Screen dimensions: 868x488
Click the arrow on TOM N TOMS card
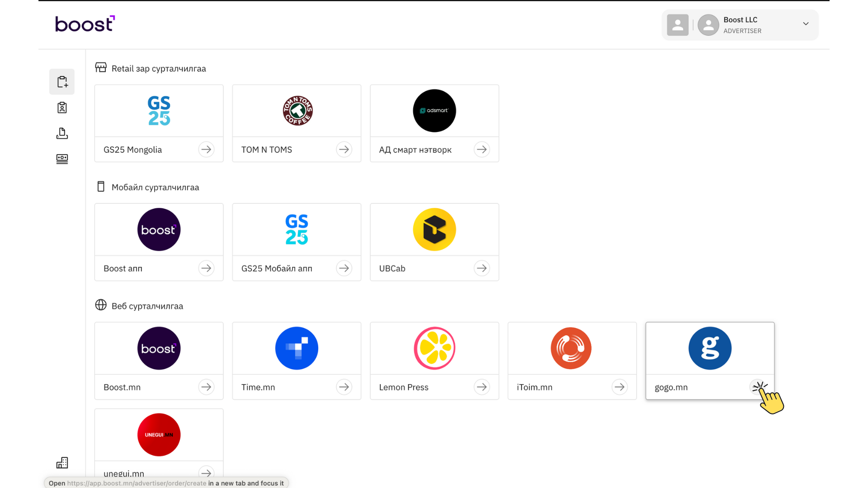(344, 150)
